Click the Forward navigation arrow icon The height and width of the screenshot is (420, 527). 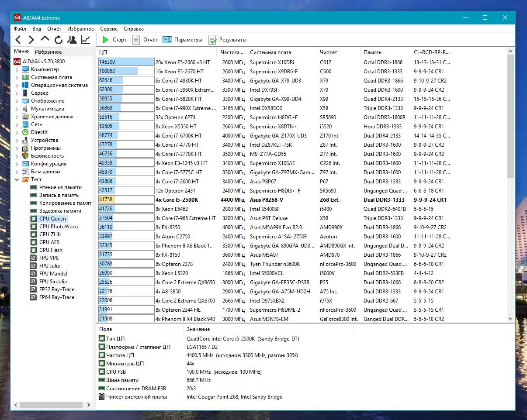(x=31, y=40)
